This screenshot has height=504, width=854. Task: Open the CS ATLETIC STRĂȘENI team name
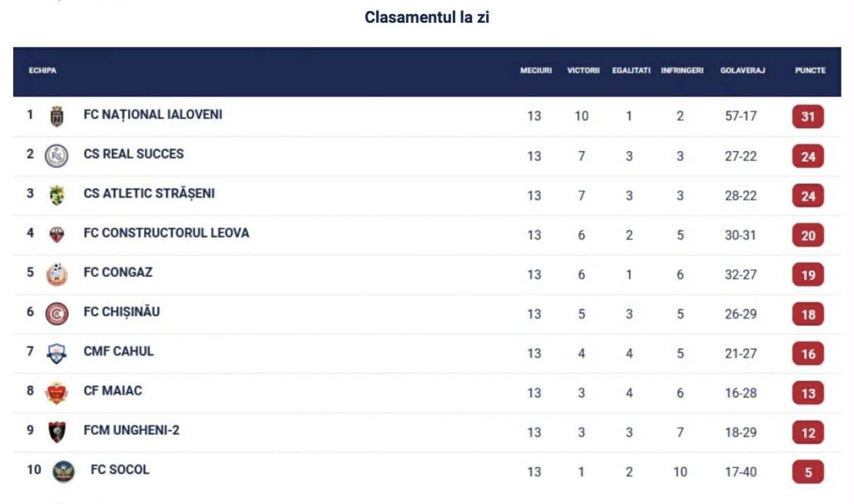(x=149, y=193)
